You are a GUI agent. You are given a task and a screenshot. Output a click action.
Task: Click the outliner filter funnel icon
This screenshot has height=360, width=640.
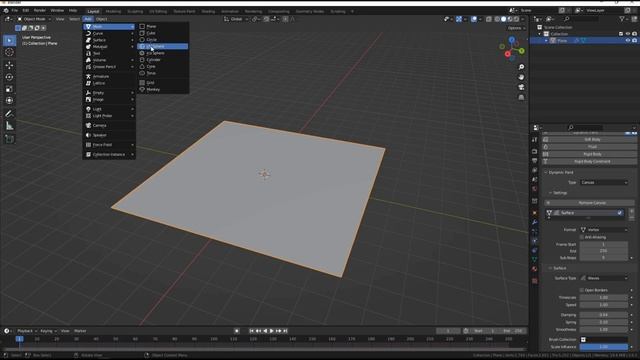click(x=622, y=19)
